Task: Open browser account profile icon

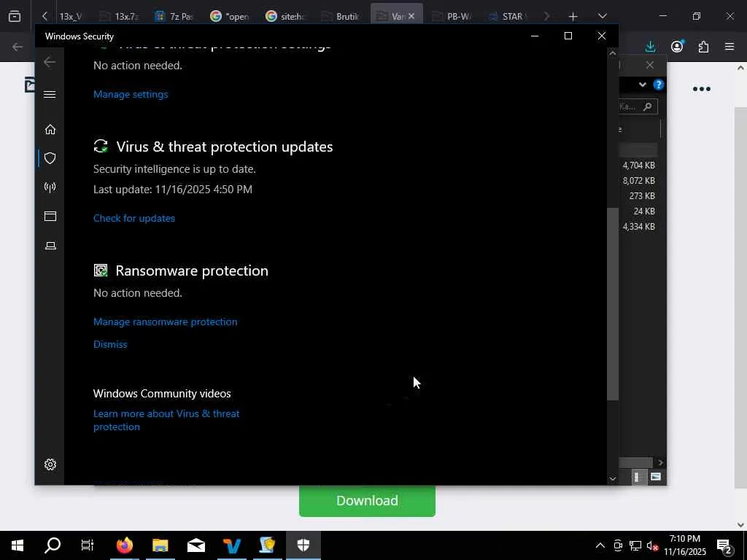Action: (x=677, y=46)
